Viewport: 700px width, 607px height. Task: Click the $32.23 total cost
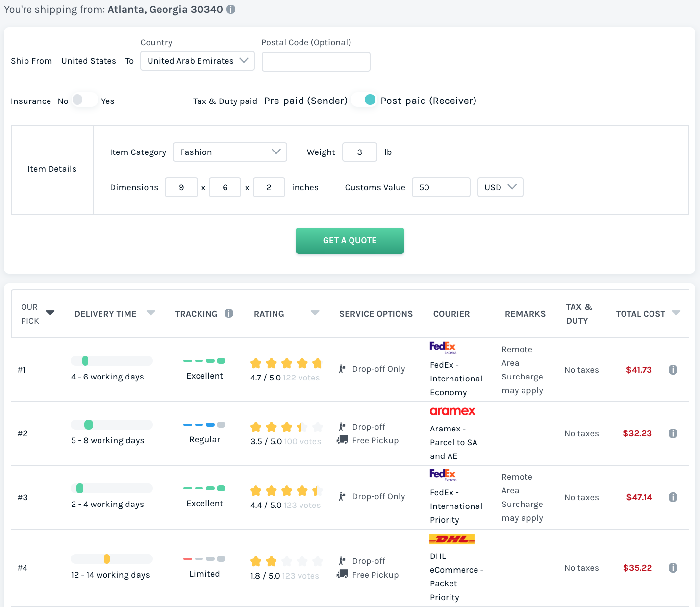click(x=637, y=433)
